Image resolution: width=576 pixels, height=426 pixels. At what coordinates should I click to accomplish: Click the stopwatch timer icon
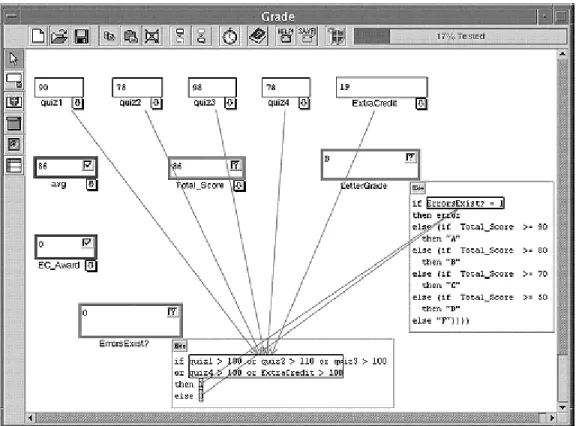click(x=230, y=36)
